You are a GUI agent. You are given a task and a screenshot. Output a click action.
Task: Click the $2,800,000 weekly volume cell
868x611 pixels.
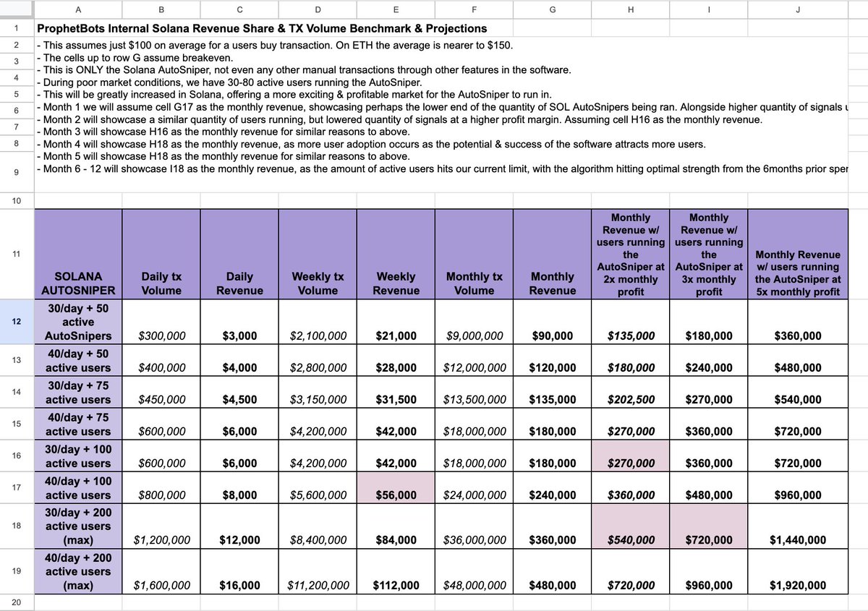[x=318, y=362]
